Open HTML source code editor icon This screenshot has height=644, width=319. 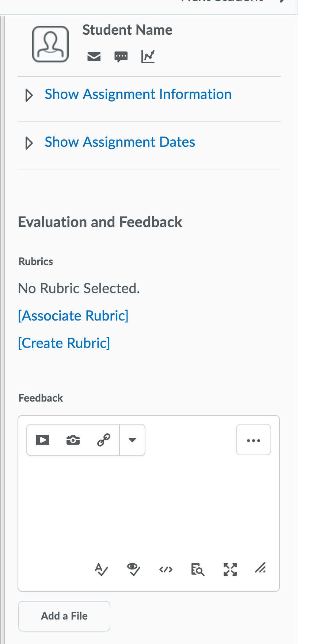pyautogui.click(x=166, y=569)
